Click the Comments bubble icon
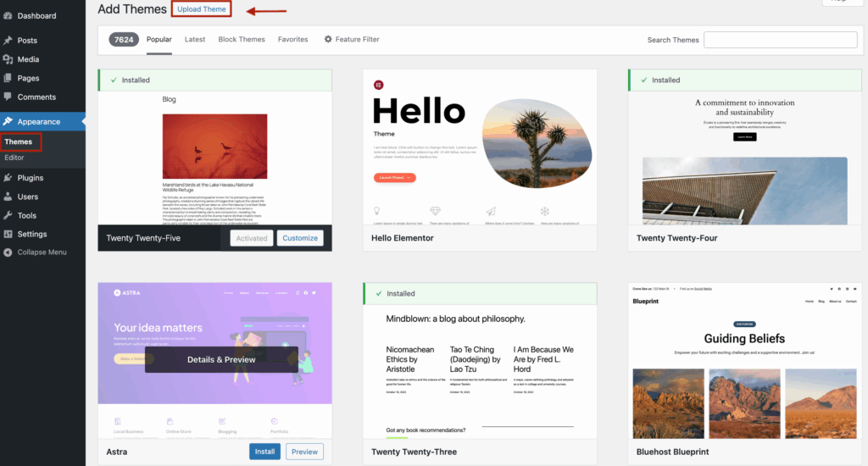 pyautogui.click(x=8, y=97)
